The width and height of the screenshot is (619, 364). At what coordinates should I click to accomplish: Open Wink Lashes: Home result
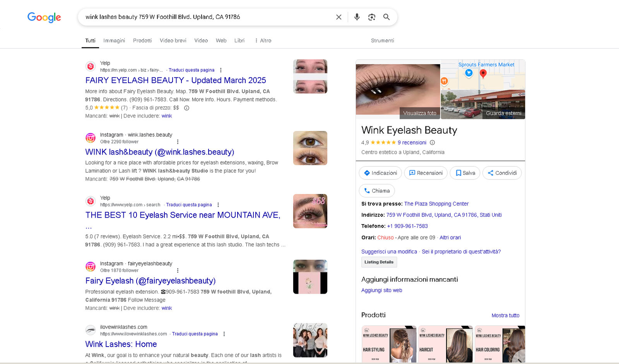pyautogui.click(x=121, y=344)
